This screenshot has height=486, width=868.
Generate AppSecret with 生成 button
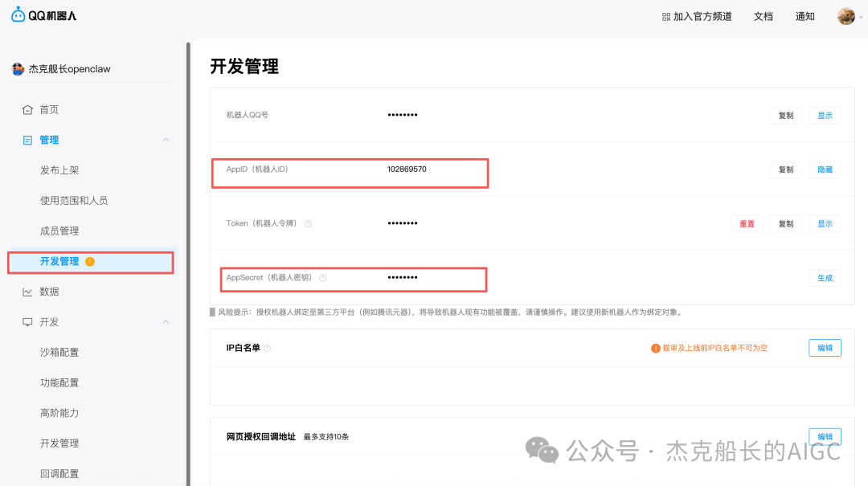pyautogui.click(x=825, y=279)
